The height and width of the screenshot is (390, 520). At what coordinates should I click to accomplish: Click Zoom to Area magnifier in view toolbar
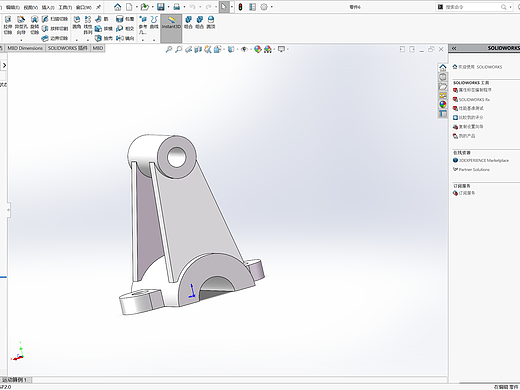pyautogui.click(x=179, y=49)
